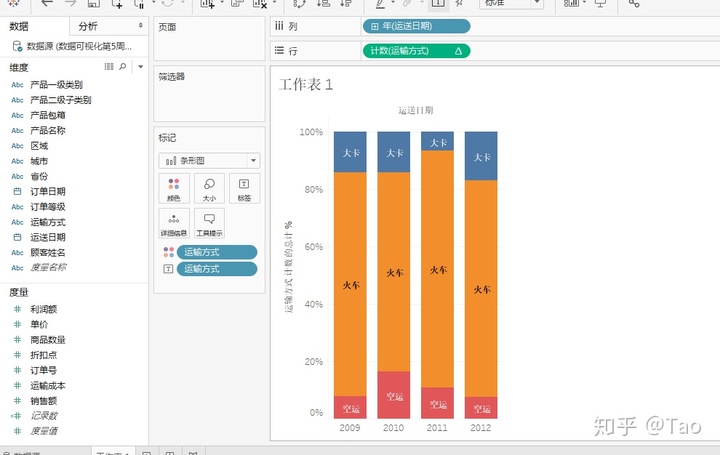Select the 产品二级子类别 dimension
This screenshot has height=455, width=720.
pyautogui.click(x=61, y=100)
